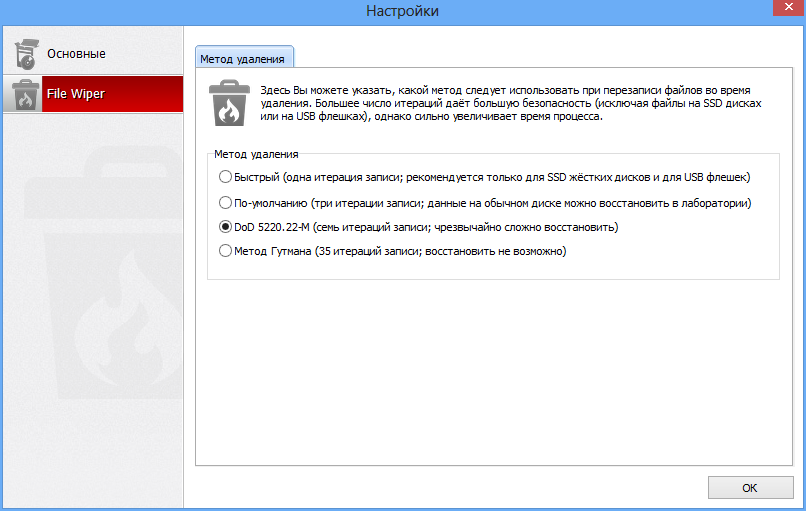Close the Настройки window
Viewport: 806px width, 511px height.
coord(789,8)
